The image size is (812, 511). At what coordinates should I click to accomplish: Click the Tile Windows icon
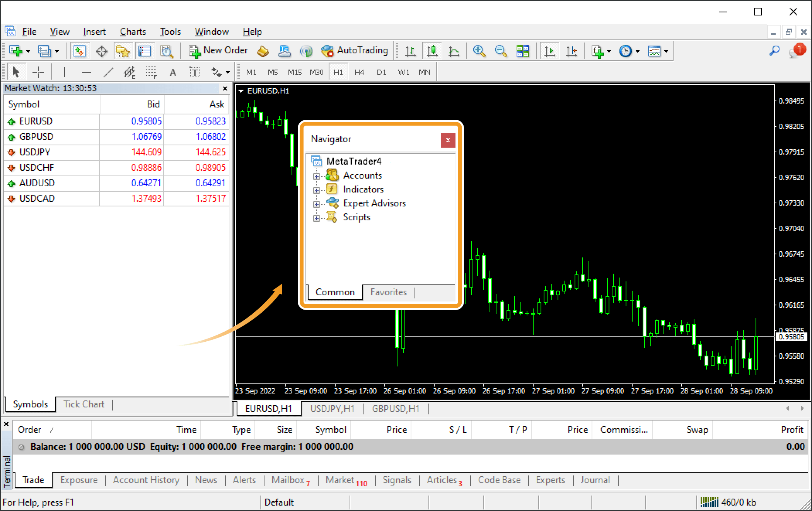(x=522, y=51)
